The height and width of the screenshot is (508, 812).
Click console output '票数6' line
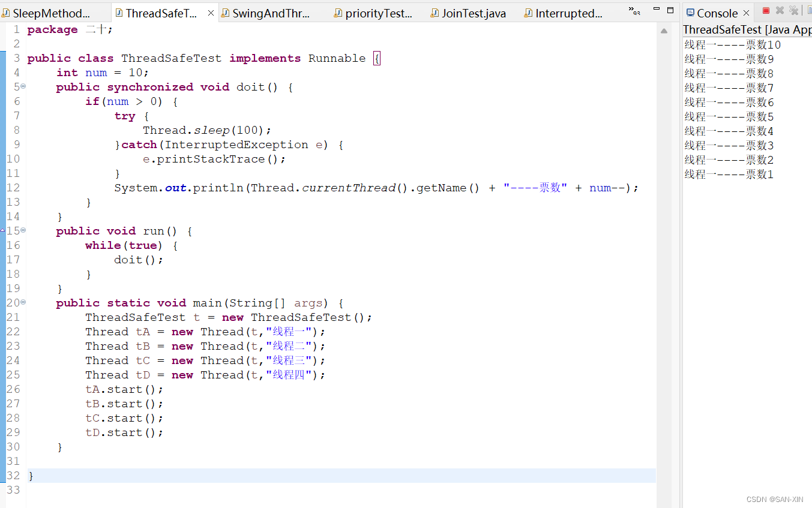point(729,102)
